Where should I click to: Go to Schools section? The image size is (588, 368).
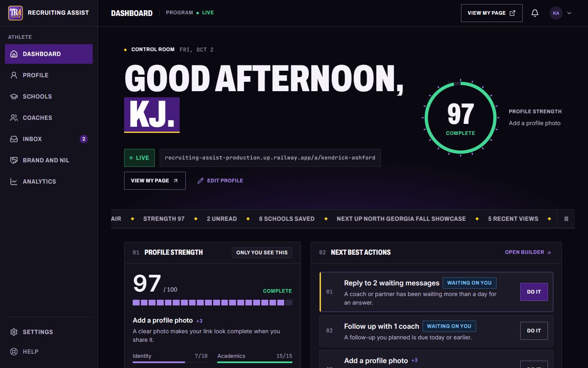49,96
